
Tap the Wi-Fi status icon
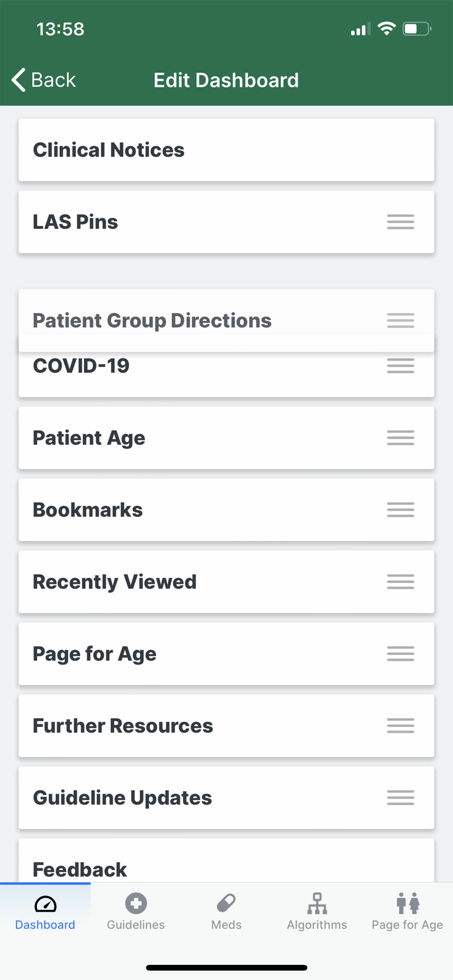pyautogui.click(x=387, y=29)
